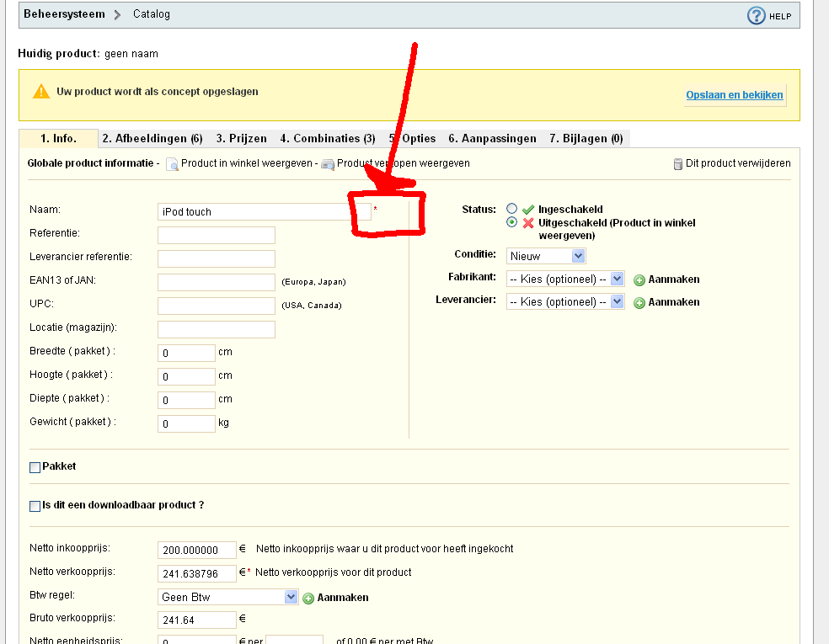Click Opslaan en bekijken button

(735, 95)
